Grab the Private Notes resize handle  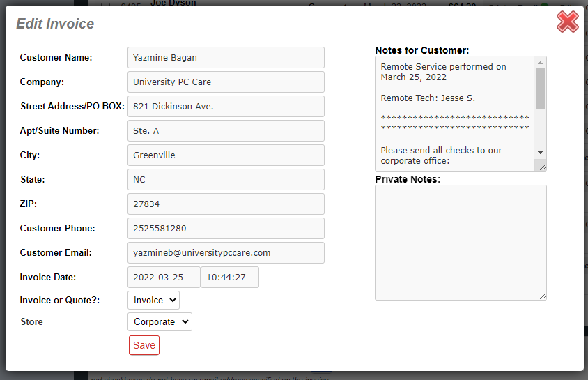pos(543,296)
